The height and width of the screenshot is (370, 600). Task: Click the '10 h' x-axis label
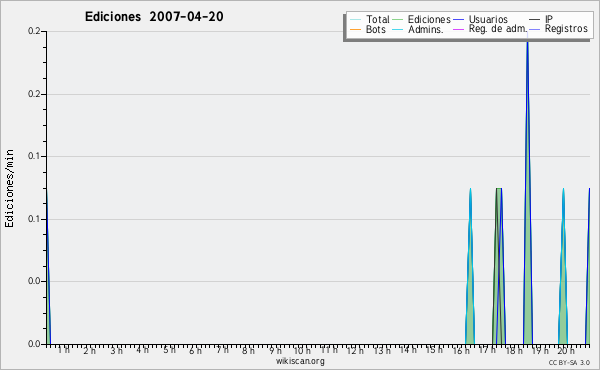point(302,351)
